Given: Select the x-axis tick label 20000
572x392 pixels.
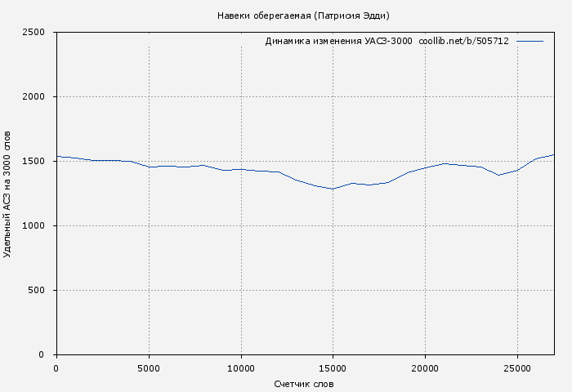Looking at the screenshot, I should 425,368.
